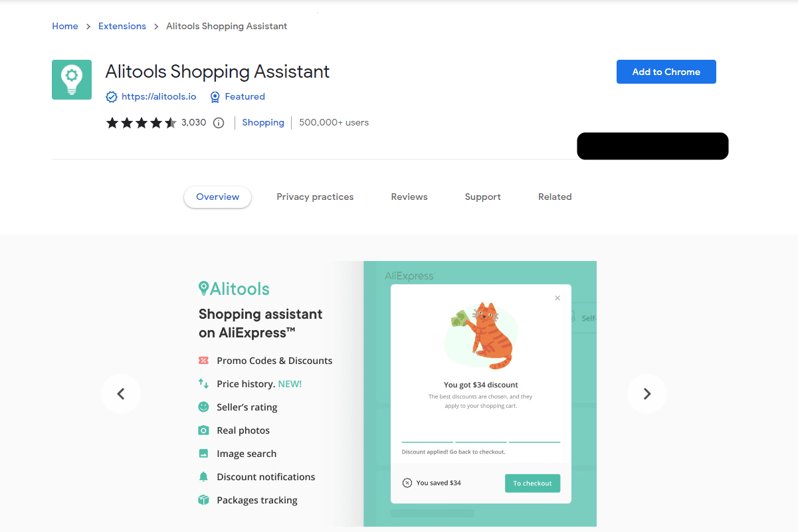The height and width of the screenshot is (532, 798).
Task: Click the 500,000+ users text
Action: 334,123
